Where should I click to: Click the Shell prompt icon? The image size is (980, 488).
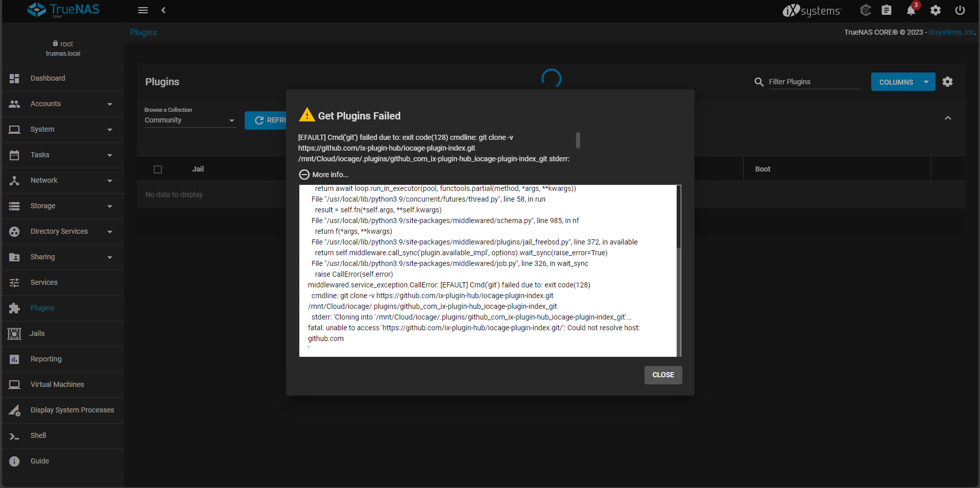coord(14,436)
